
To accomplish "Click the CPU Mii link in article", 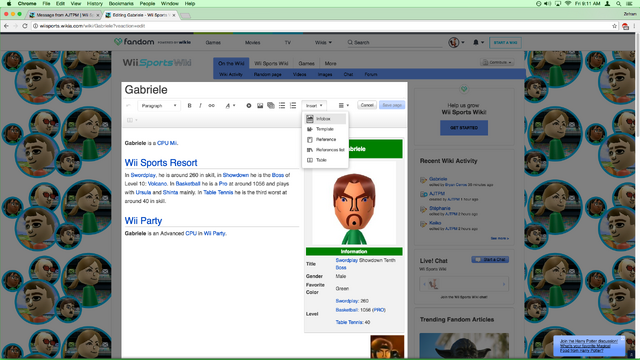I will [167, 143].
